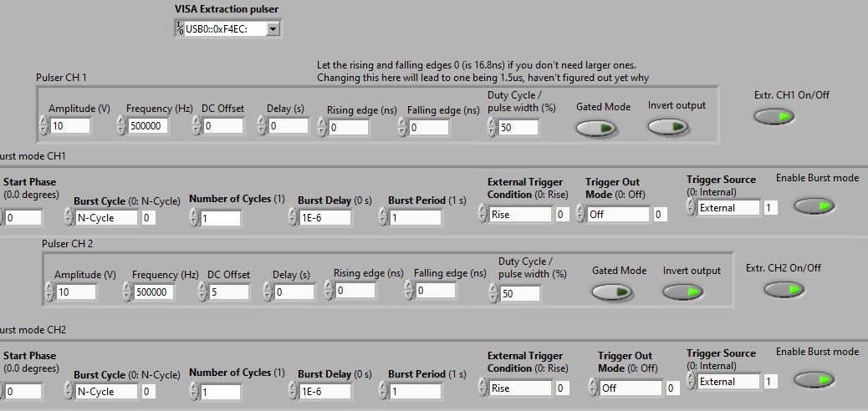The width and height of the screenshot is (868, 411).
Task: Click the CH1 Trigger Source numeric index 1
Action: [x=770, y=207]
